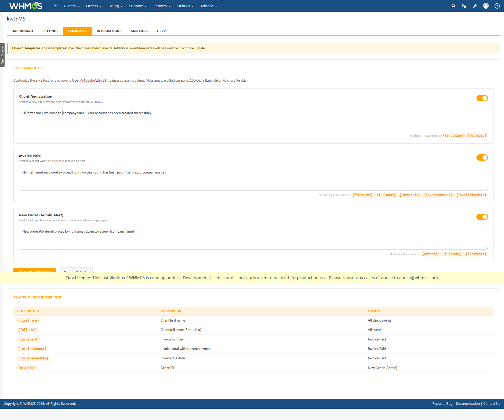Screen dimensions: 504x420
Task: Click the Documentation footer link
Action: [x=468, y=404]
